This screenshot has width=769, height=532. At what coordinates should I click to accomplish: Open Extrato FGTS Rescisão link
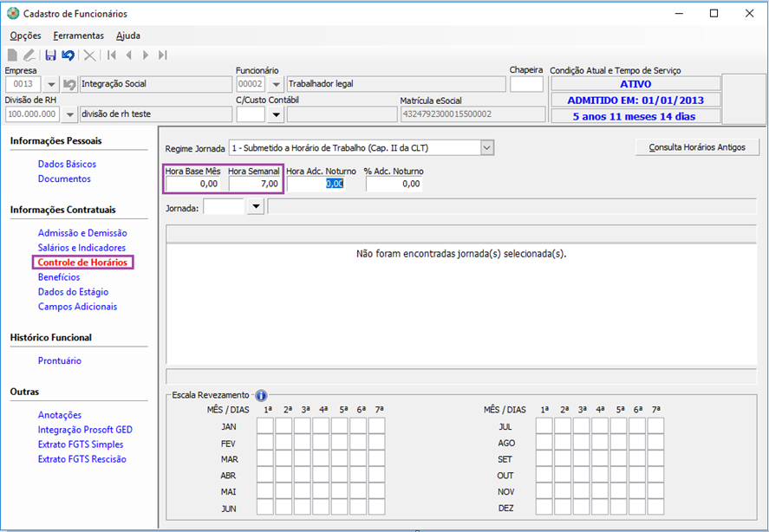pos(81,459)
